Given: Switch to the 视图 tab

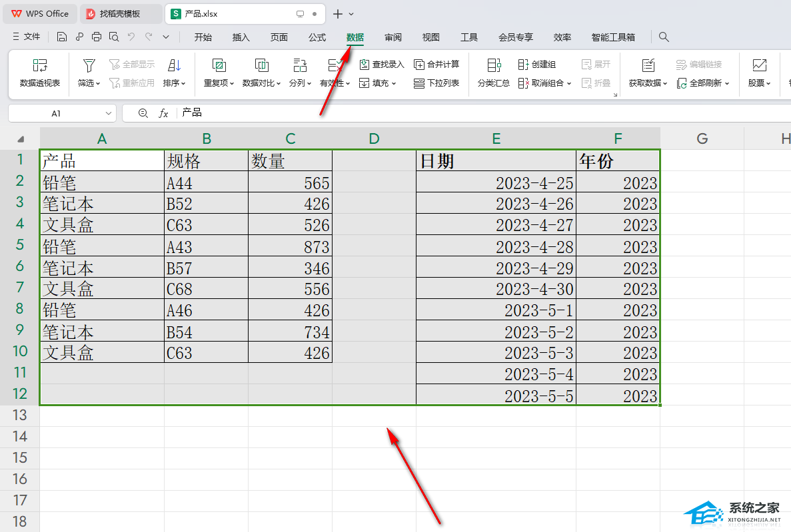Looking at the screenshot, I should click(430, 37).
